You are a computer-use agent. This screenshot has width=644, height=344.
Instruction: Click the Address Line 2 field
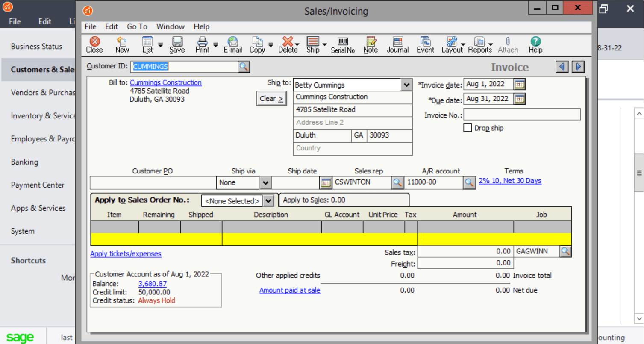pyautogui.click(x=353, y=123)
